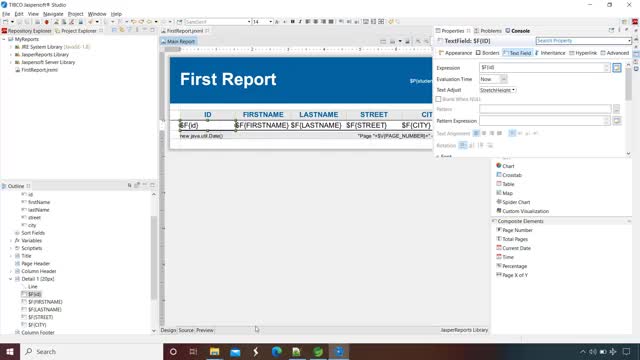Image resolution: width=640 pixels, height=360 pixels.
Task: Open the Project menu
Action: 75,14
